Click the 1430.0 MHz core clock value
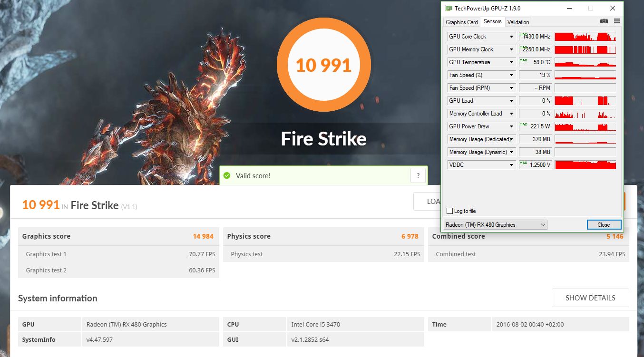This screenshot has height=357, width=644. (x=535, y=37)
